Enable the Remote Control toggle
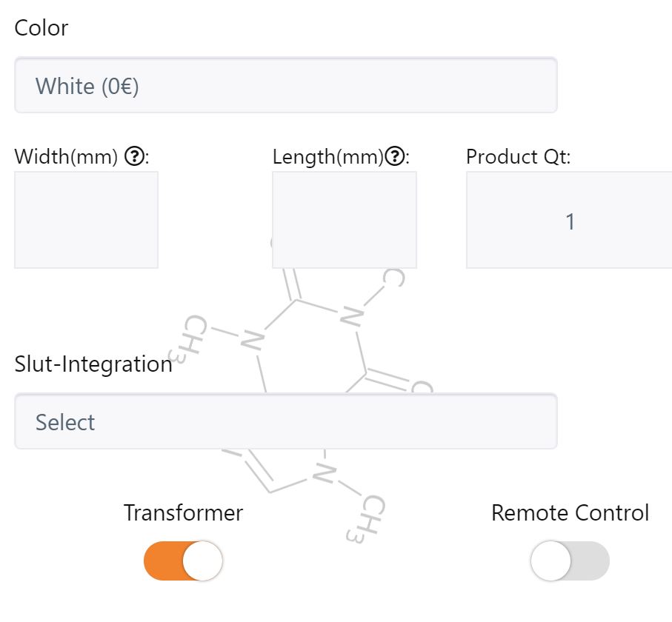The height and width of the screenshot is (622, 672). coord(570,561)
